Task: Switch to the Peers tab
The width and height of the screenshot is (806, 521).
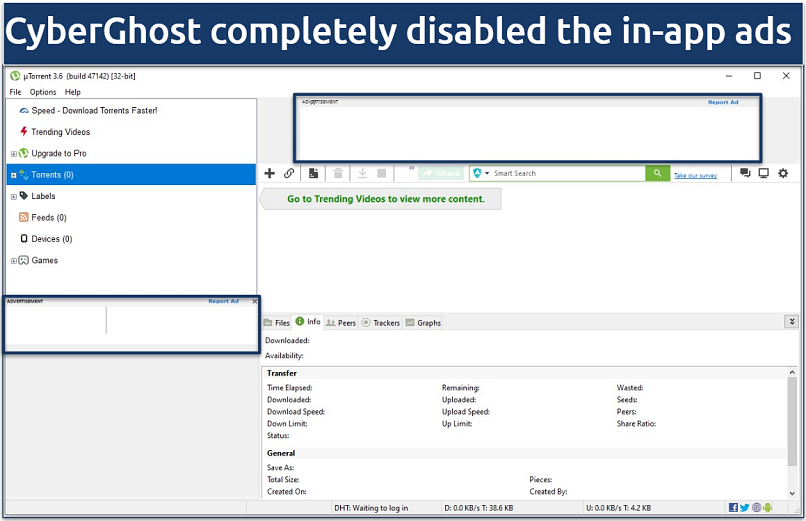Action: tap(341, 323)
